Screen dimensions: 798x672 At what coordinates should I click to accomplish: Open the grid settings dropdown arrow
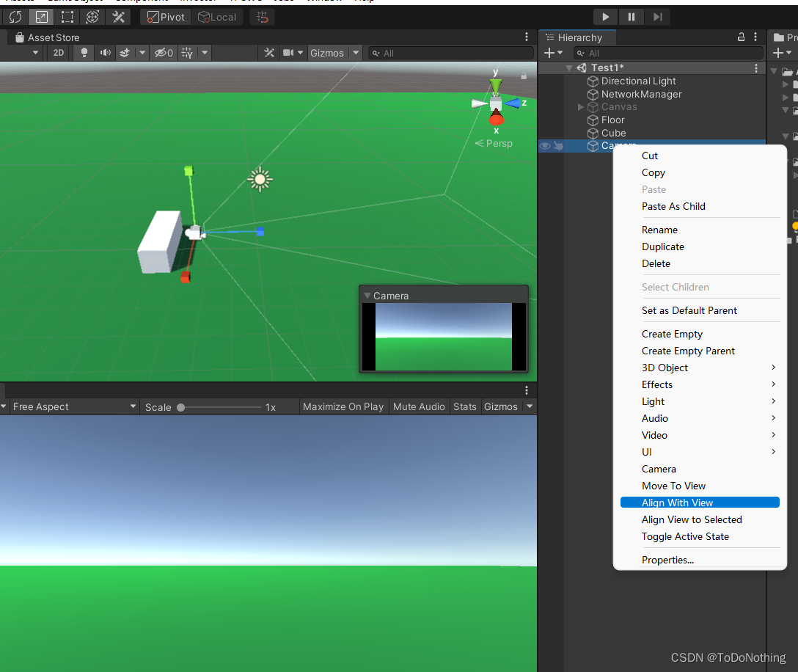coord(205,52)
